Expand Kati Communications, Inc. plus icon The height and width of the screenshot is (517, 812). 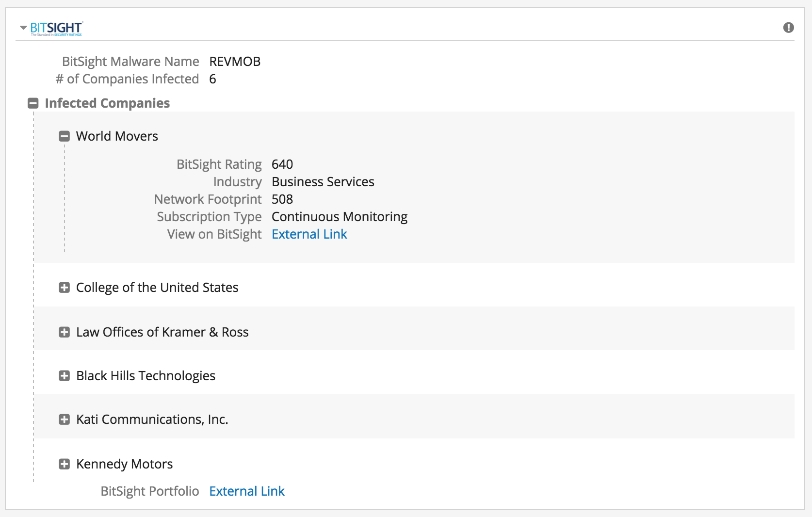tap(64, 420)
